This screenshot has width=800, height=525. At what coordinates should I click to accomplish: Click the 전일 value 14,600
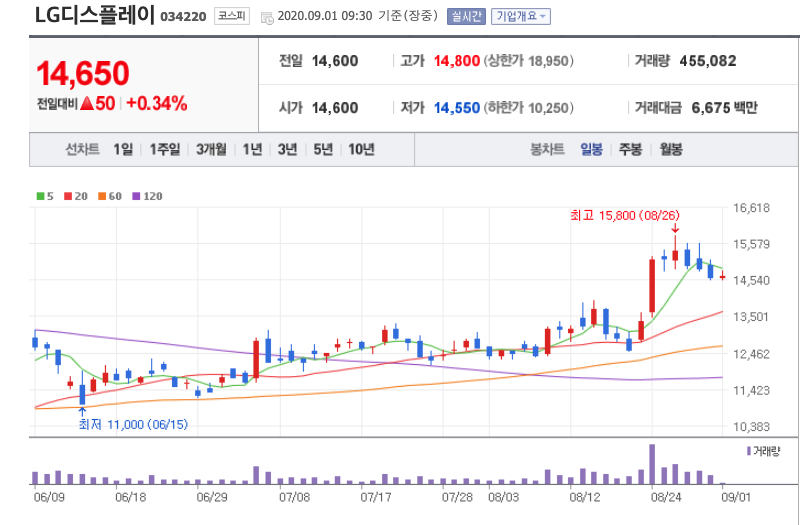point(335,61)
